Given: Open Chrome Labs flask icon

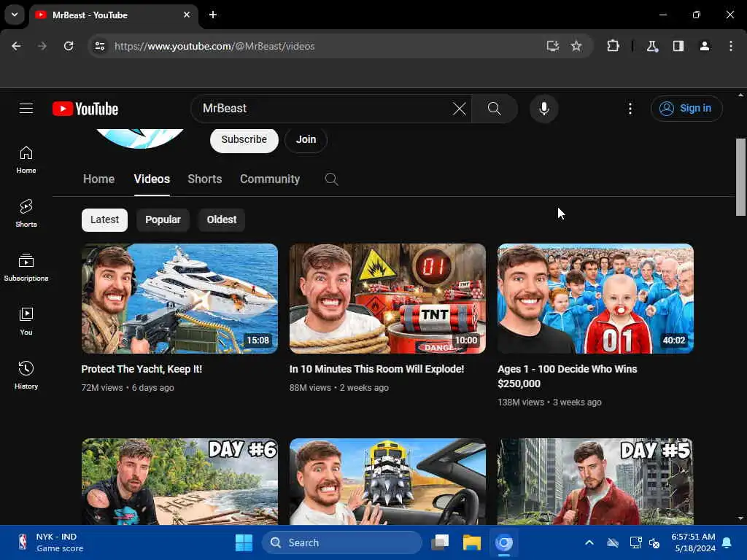Looking at the screenshot, I should click(x=652, y=46).
